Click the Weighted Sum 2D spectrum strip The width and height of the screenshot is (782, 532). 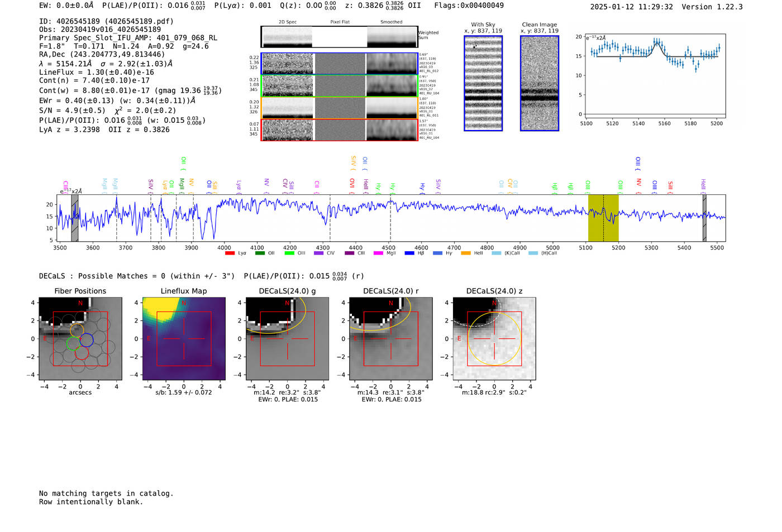tap(339, 37)
